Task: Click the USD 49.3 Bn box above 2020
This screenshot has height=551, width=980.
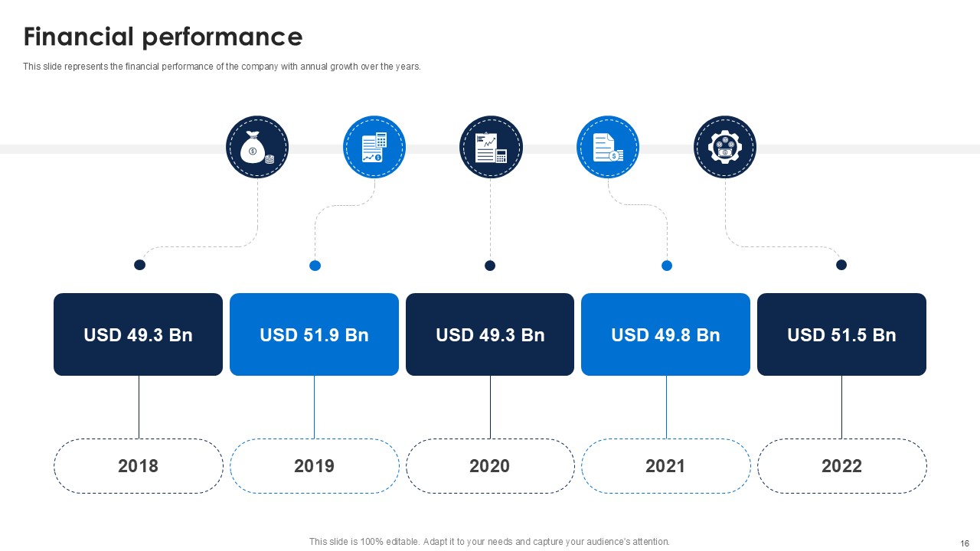Action: [x=490, y=334]
